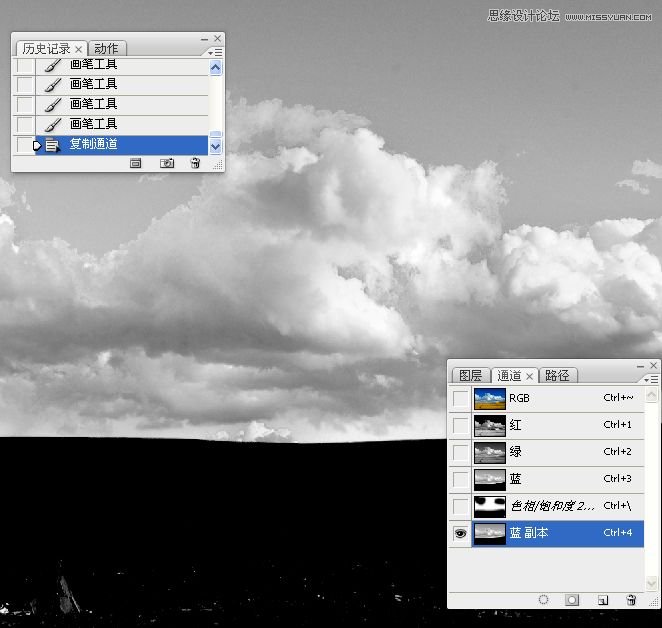
Task: Open the History panel flyout menu
Action: point(217,51)
